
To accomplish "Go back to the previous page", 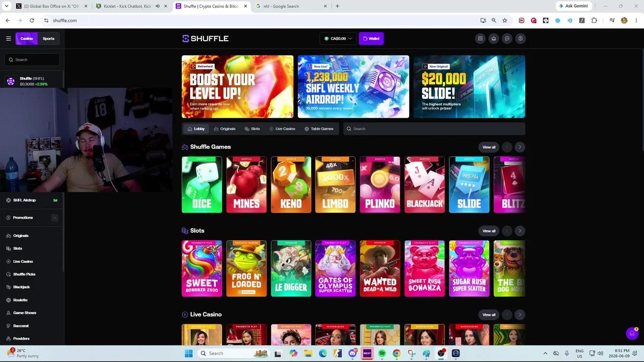I will (x=8, y=21).
